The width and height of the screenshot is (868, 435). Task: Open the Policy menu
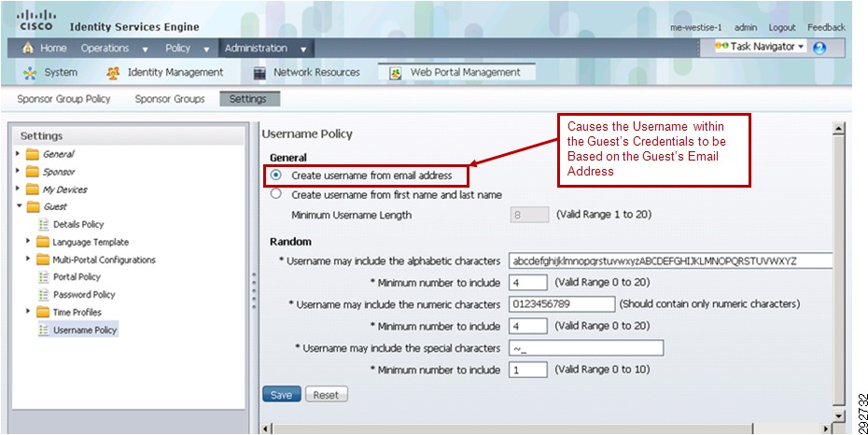coord(177,49)
